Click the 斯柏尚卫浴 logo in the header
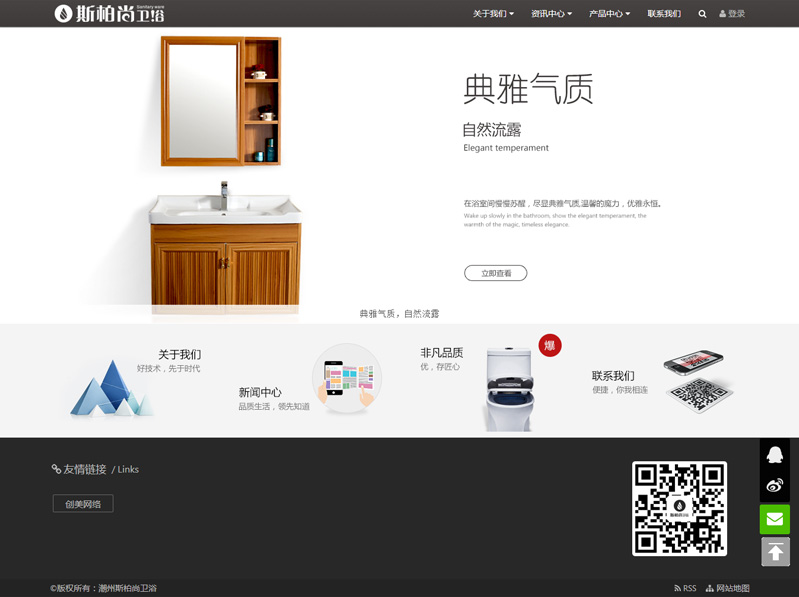 pos(110,13)
